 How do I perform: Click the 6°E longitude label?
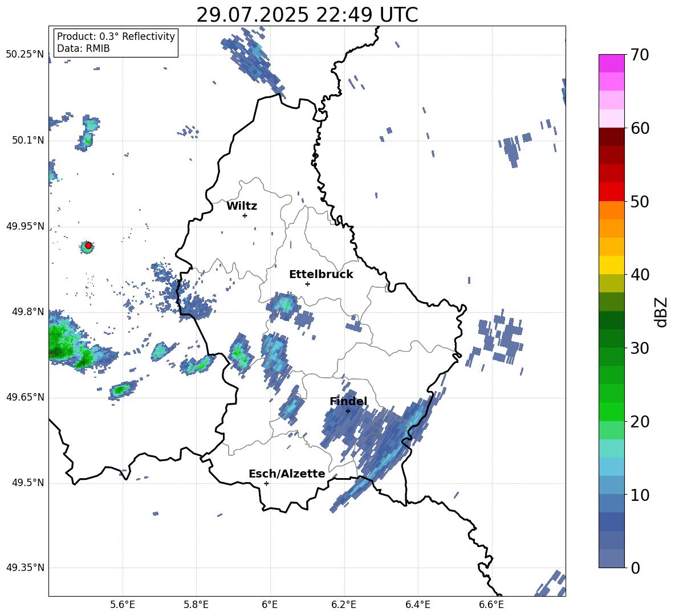click(270, 605)
